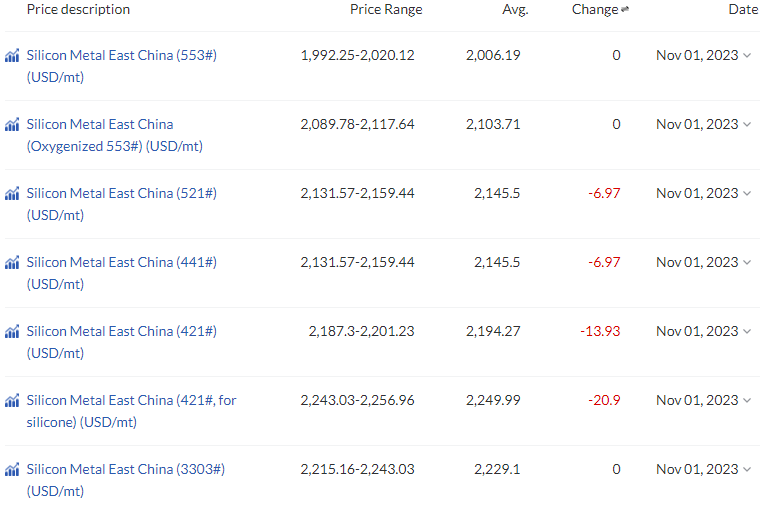Open chart icon for Silicon Metal 553#
Image resolution: width=760 pixels, height=509 pixels.
point(12,55)
